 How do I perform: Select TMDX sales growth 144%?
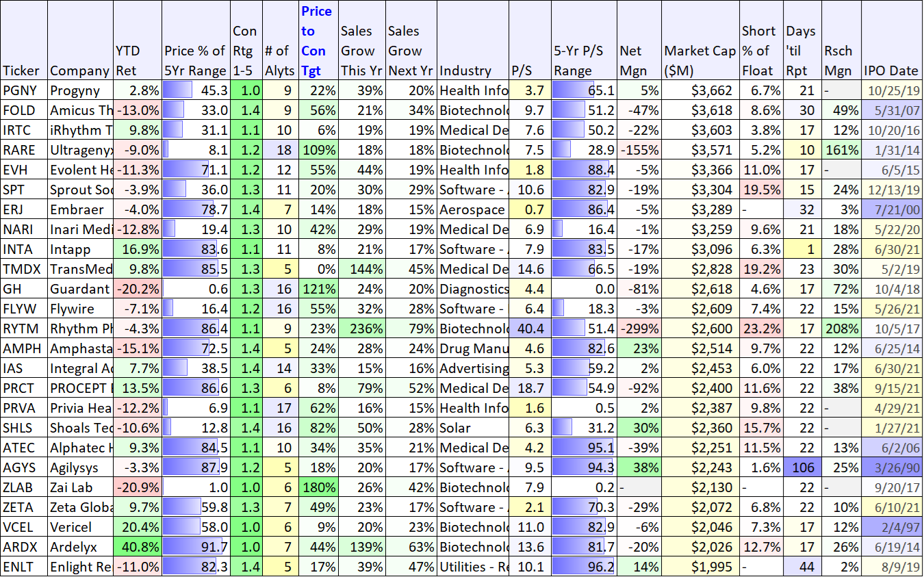(x=361, y=269)
